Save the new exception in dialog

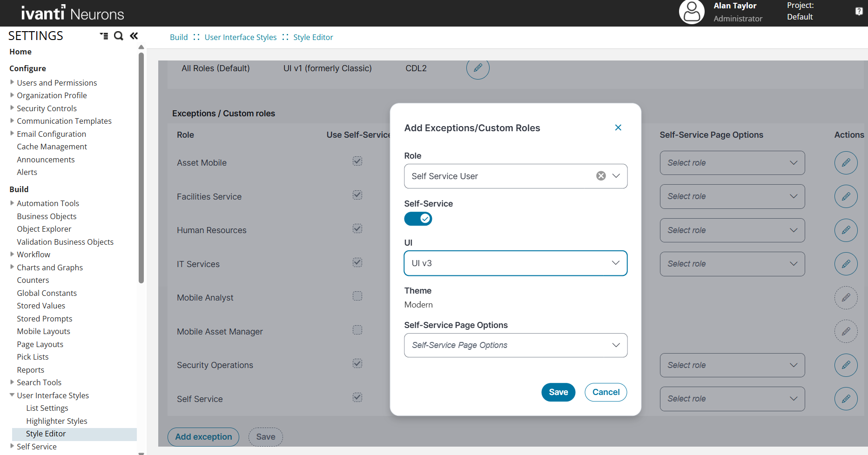click(x=558, y=392)
